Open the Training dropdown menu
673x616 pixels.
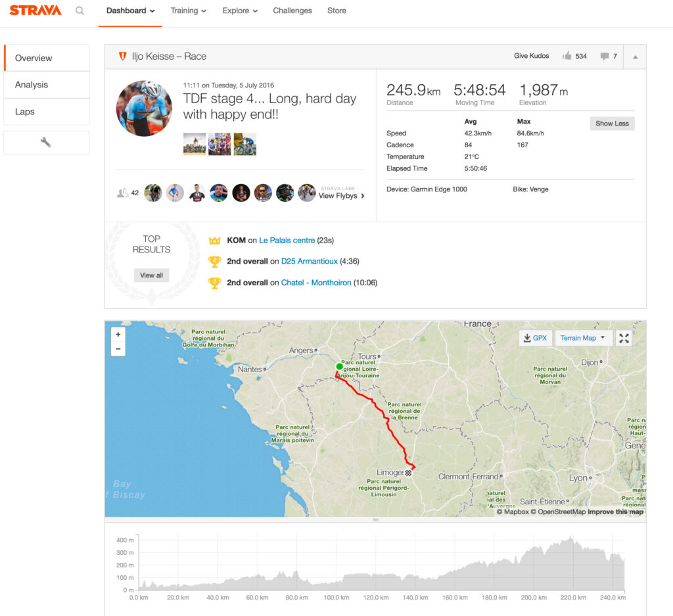188,11
